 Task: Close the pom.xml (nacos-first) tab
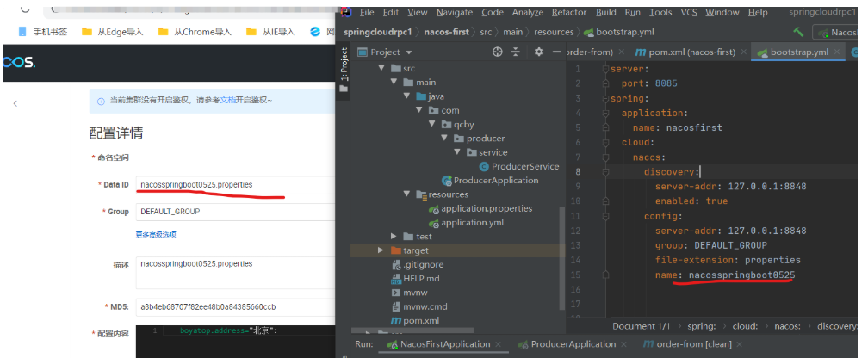click(x=744, y=52)
